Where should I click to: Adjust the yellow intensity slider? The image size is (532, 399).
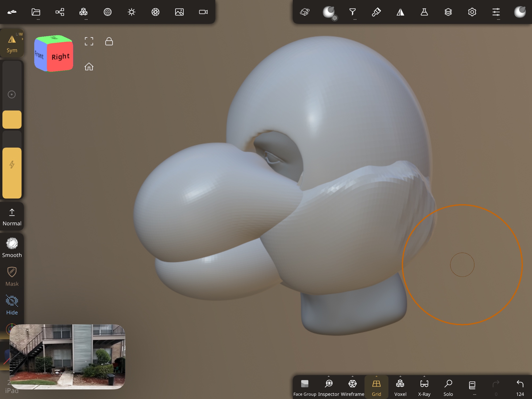12,173
